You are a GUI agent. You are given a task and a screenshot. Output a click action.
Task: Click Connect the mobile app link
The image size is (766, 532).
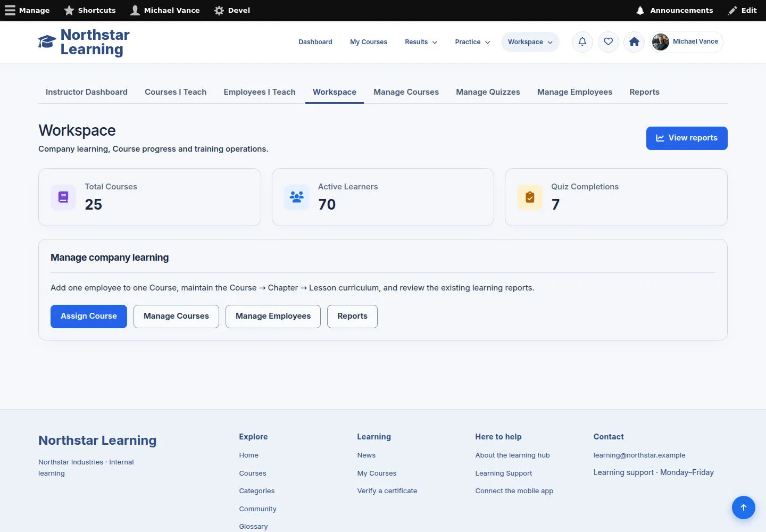(514, 491)
